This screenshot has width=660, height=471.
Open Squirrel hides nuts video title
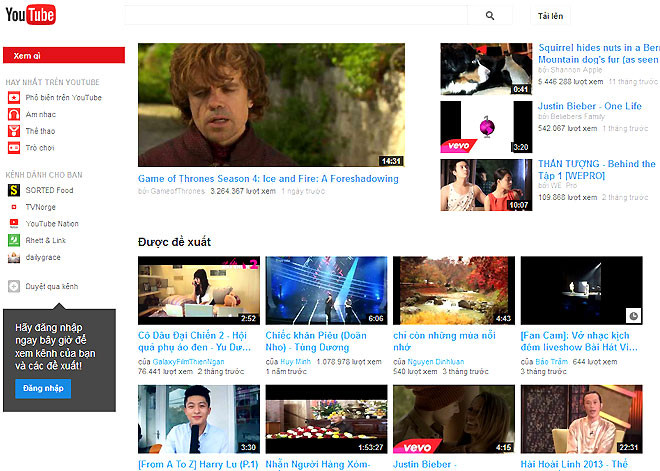pos(599,54)
